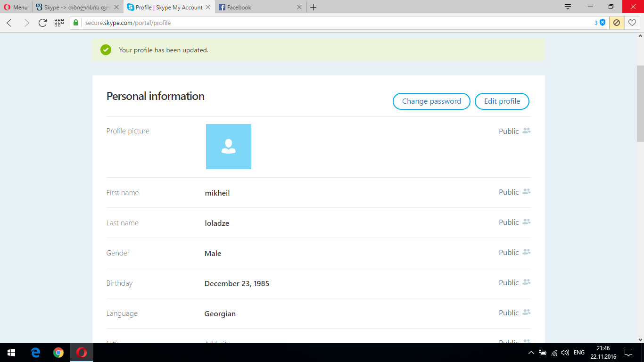
Task: Go back to the previous page
Action: (x=9, y=23)
